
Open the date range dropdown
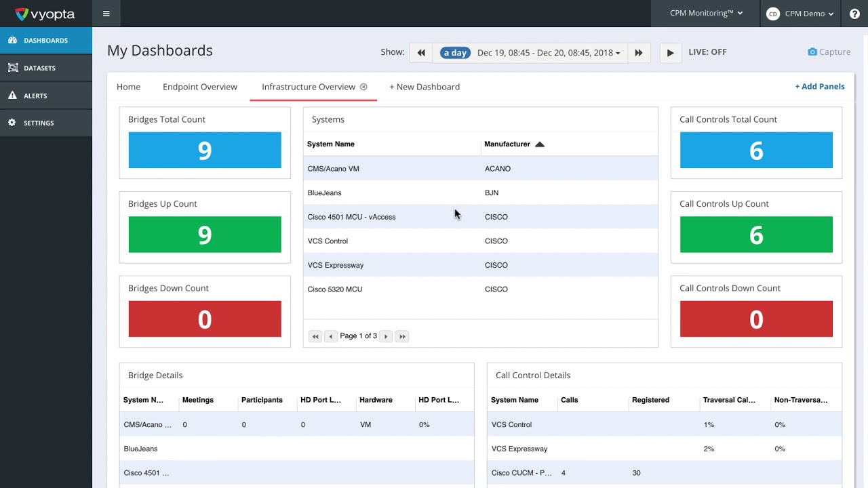click(549, 53)
